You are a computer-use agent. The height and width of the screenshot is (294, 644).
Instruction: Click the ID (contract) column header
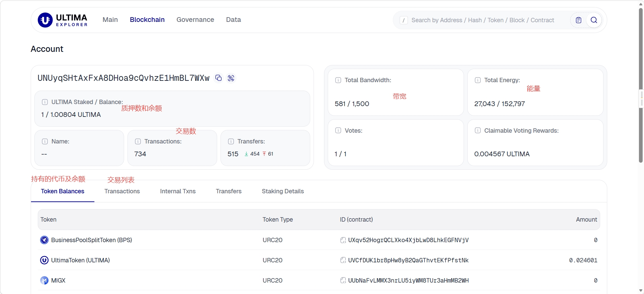356,220
